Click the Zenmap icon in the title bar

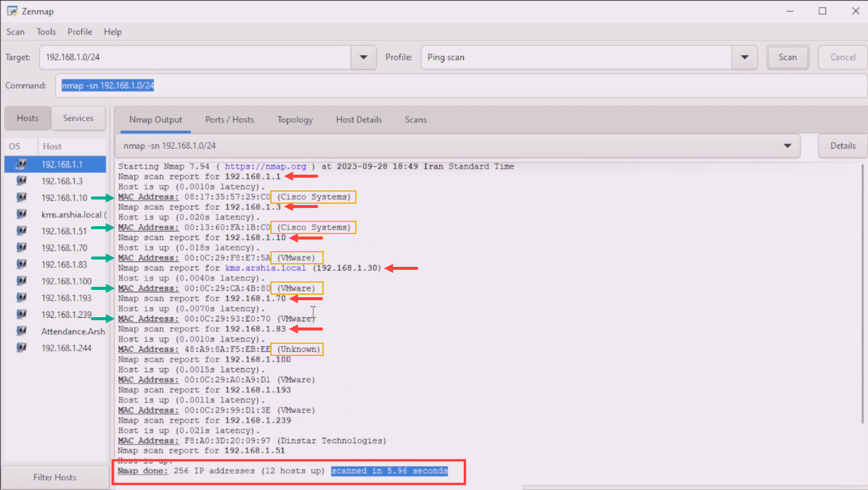(11, 11)
